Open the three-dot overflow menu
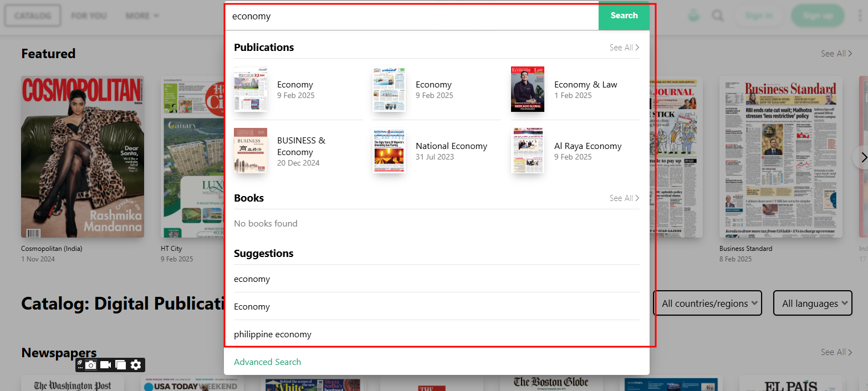 (x=860, y=16)
